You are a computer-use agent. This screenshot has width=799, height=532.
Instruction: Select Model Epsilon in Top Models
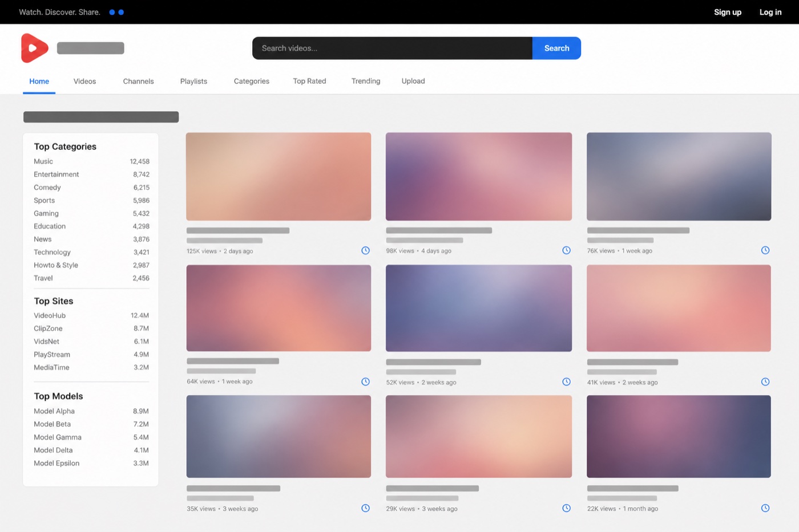[57, 464]
